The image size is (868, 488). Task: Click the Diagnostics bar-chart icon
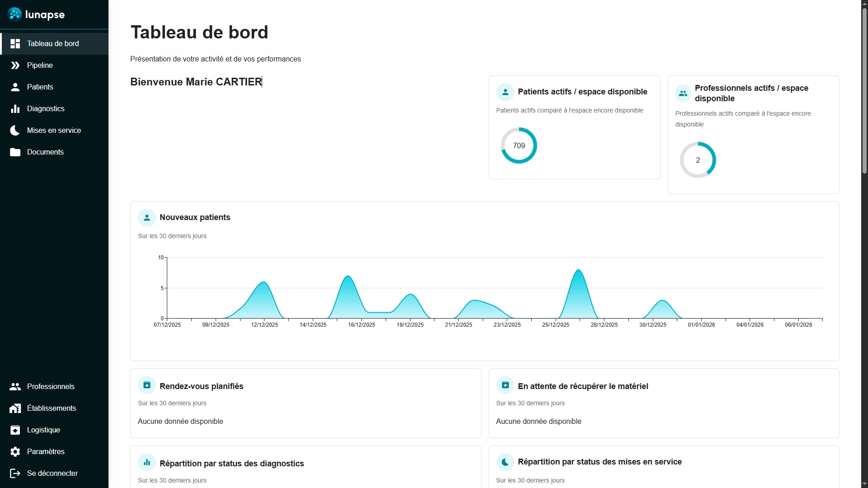[15, 108]
